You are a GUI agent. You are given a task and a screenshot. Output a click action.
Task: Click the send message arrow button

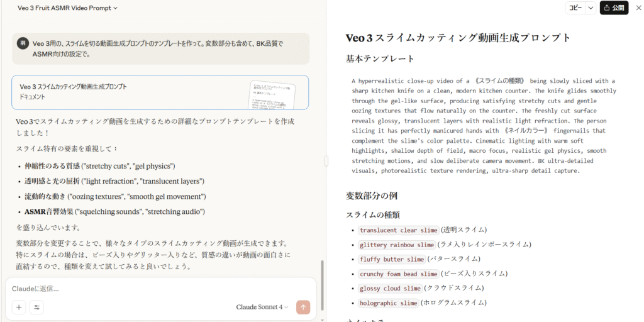pos(303,307)
